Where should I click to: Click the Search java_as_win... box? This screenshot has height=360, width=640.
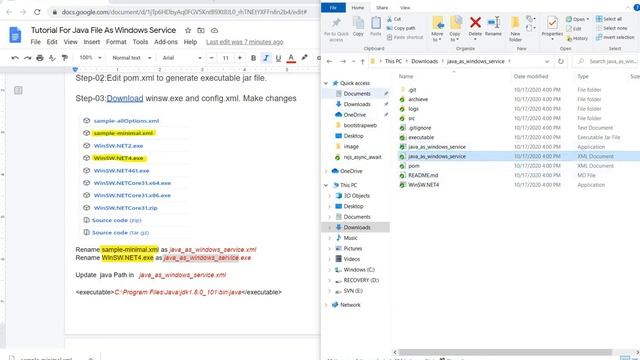[607, 61]
